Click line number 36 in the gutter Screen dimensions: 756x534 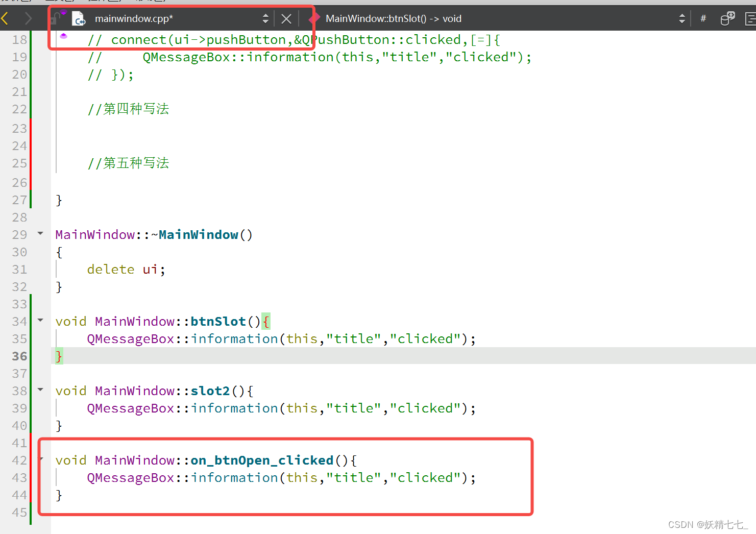pos(19,356)
